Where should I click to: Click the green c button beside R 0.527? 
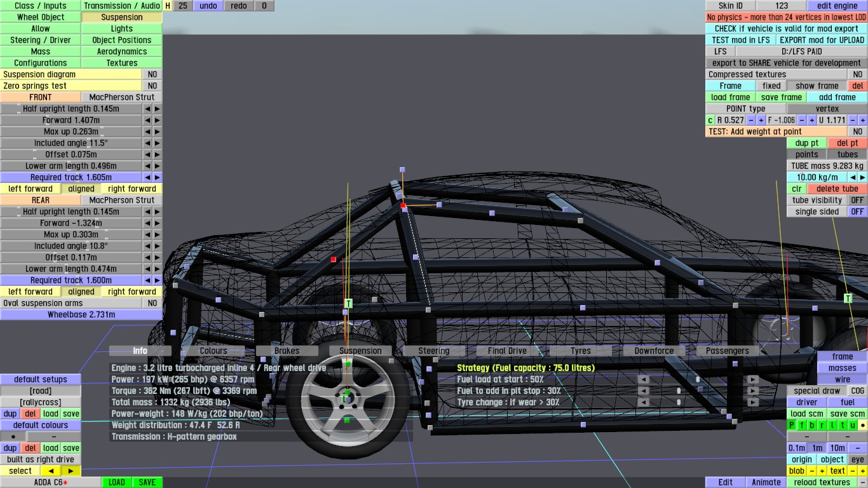(710, 120)
